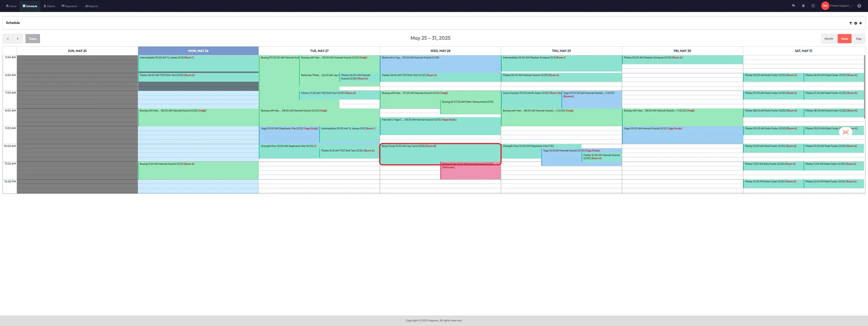Click the clock history icon
Screen dimensions: 868x326
813,6
